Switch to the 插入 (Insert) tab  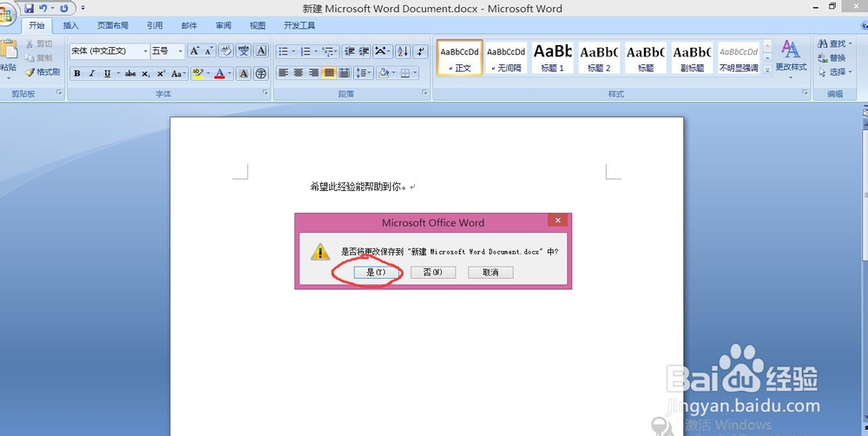(71, 25)
